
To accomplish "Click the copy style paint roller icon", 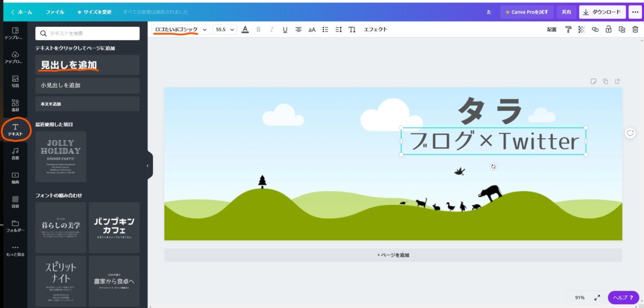I will click(x=568, y=30).
